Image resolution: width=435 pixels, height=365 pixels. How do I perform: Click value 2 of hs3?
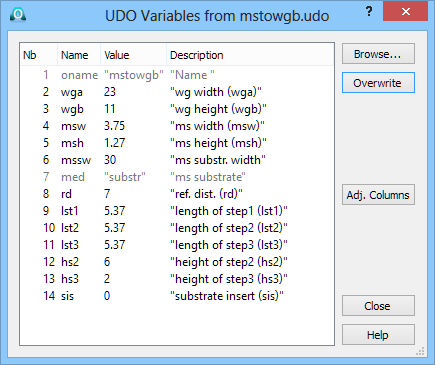107,279
